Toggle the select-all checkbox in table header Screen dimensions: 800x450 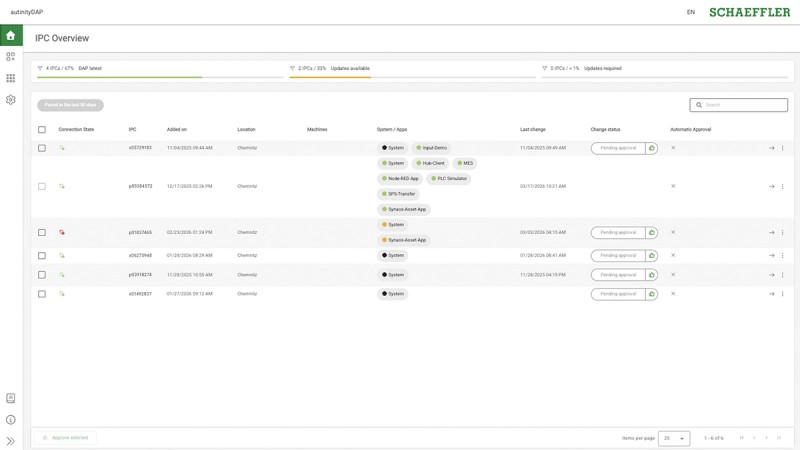[42, 130]
